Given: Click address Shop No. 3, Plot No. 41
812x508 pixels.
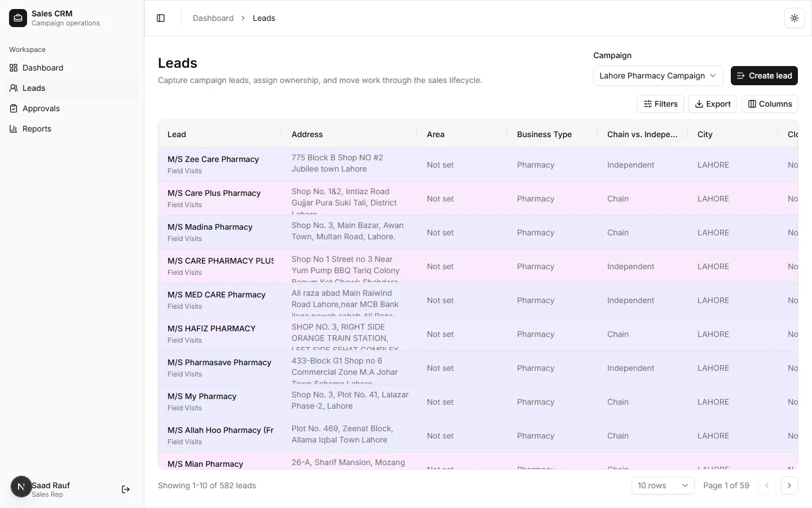Looking at the screenshot, I should tap(350, 400).
